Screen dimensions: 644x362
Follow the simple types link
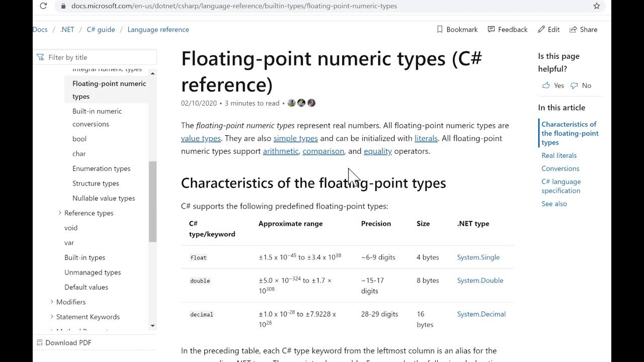(295, 138)
